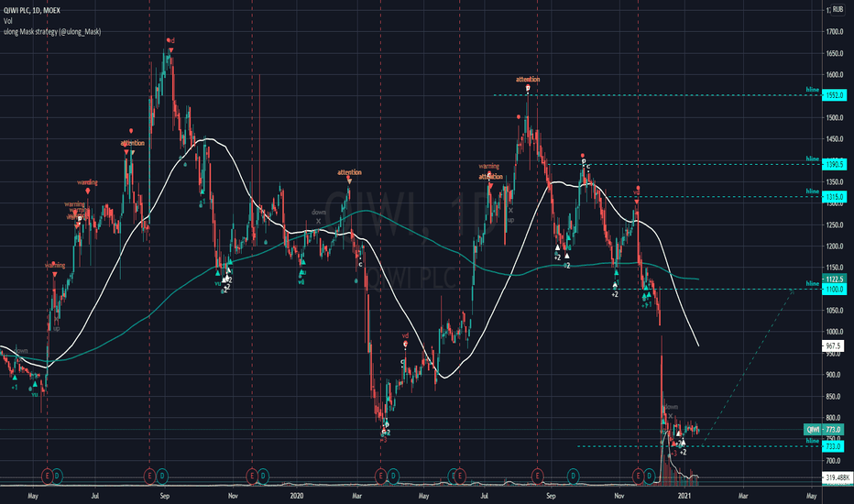Open the dividend D marker after Sep 2020
Screen dimensions: 854x504
pyautogui.click(x=573, y=477)
